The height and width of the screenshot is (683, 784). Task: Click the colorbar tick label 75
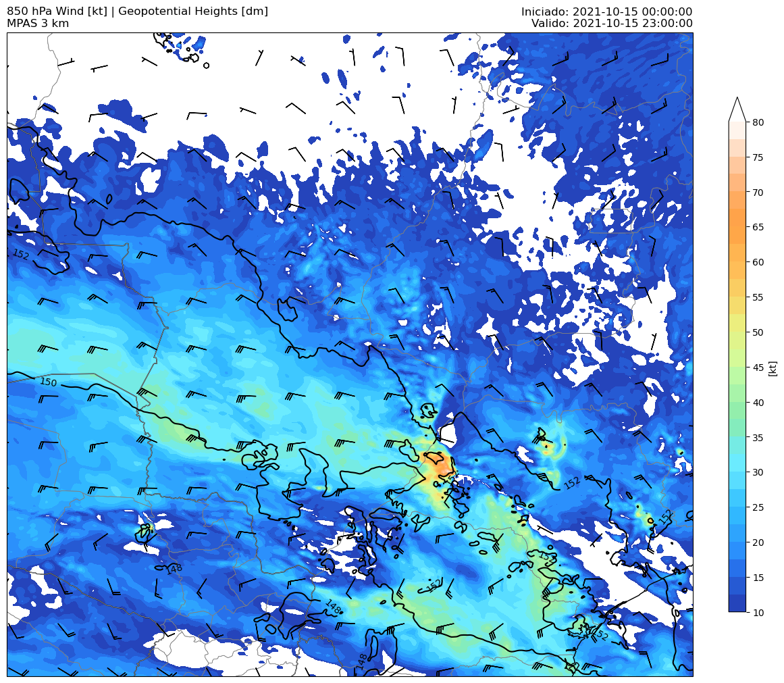coord(758,157)
